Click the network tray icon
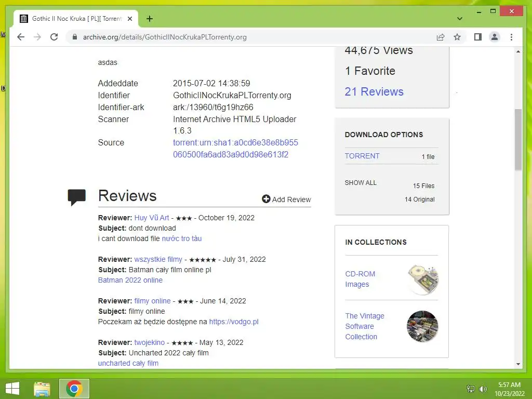This screenshot has height=399, width=532. tap(471, 389)
